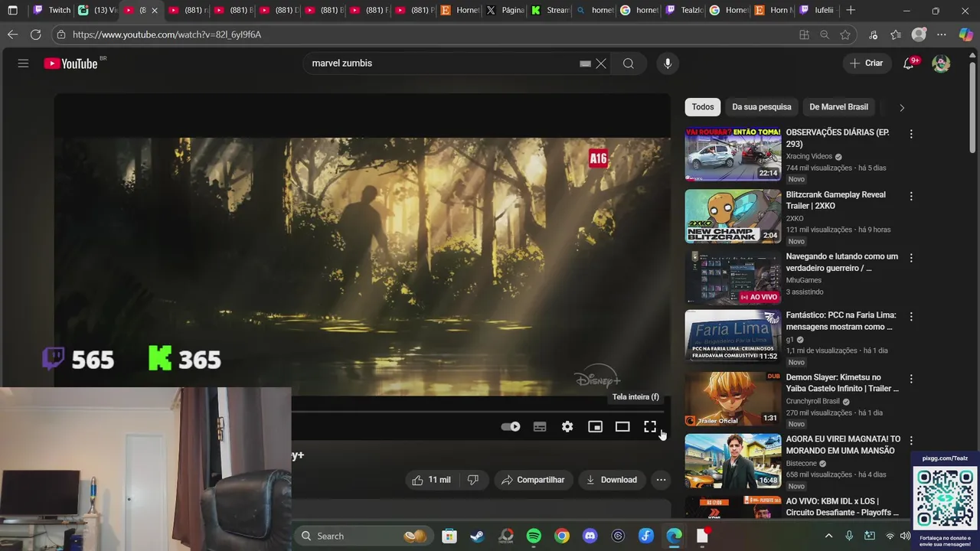Viewport: 980px width, 551px height.
Task: Open video settings gear
Action: click(x=567, y=427)
